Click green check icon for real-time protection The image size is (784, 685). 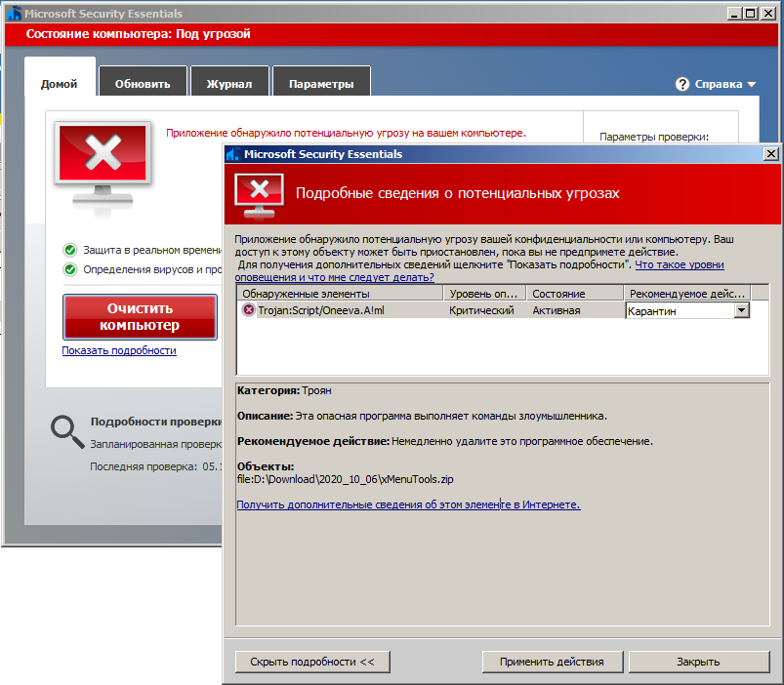70,250
